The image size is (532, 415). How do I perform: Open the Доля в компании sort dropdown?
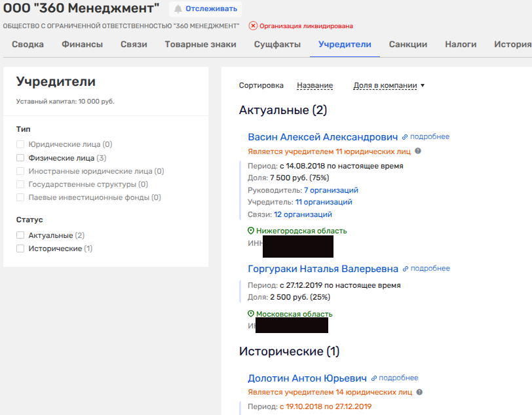click(389, 85)
